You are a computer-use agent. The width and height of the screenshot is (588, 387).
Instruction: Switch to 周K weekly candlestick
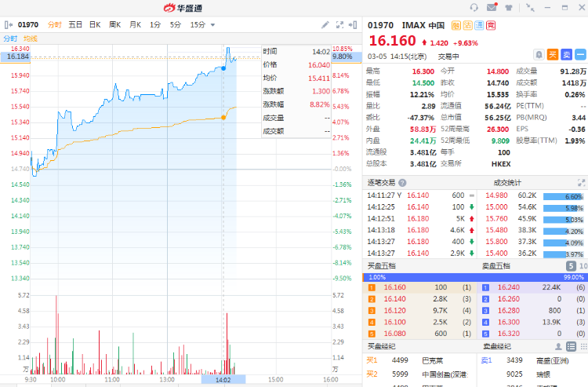[x=114, y=25]
